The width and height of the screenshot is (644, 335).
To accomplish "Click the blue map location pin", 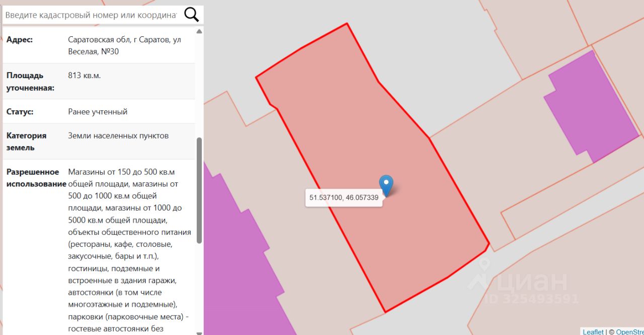I will (386, 185).
